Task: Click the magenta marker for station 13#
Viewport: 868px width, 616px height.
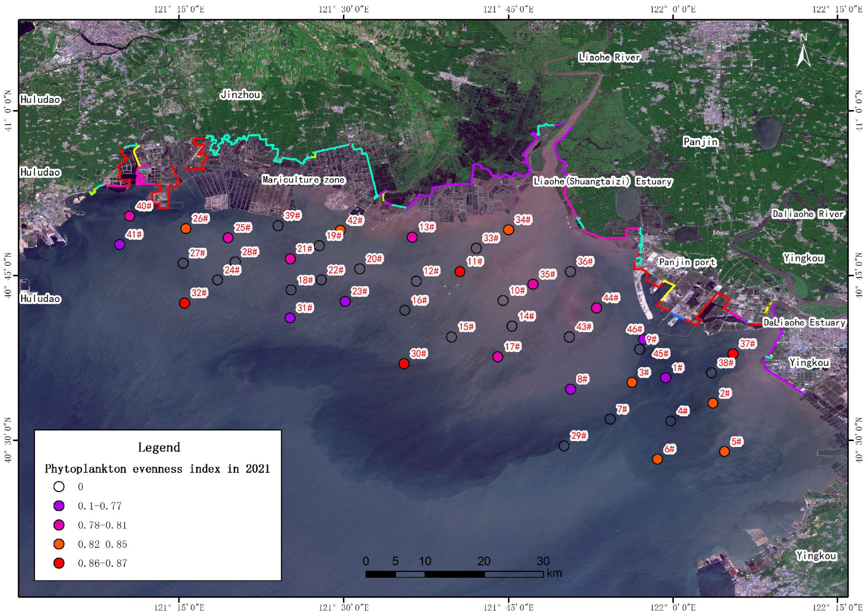Action: pos(412,237)
